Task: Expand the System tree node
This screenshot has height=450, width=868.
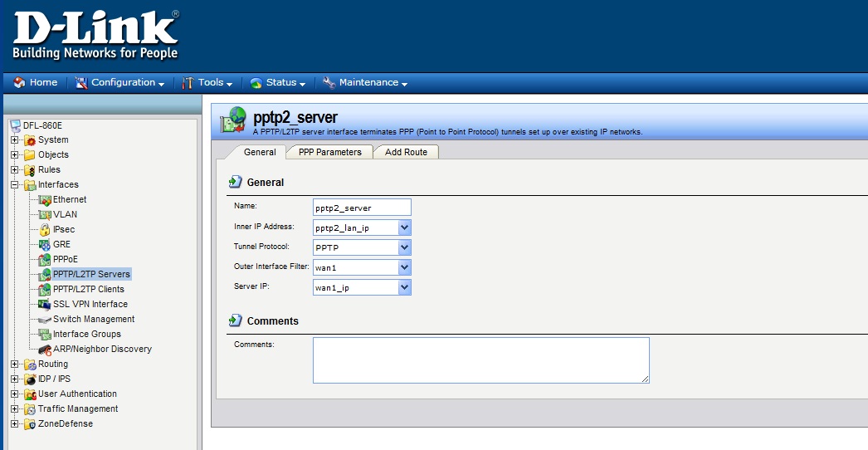Action: [x=14, y=140]
